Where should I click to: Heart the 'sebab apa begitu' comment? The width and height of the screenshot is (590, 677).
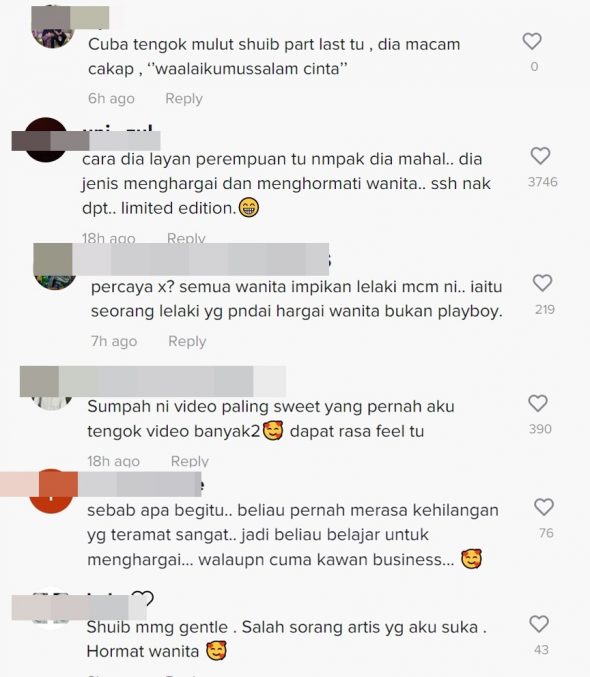[544, 507]
